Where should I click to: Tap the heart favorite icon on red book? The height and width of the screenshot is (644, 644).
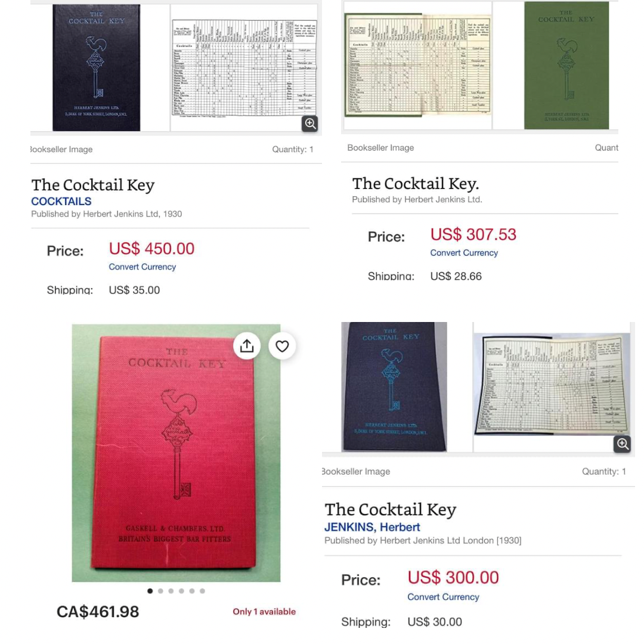[x=282, y=346]
